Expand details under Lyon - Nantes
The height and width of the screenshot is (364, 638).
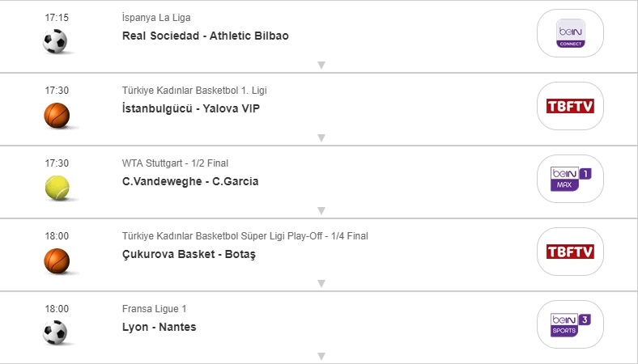pyautogui.click(x=321, y=356)
